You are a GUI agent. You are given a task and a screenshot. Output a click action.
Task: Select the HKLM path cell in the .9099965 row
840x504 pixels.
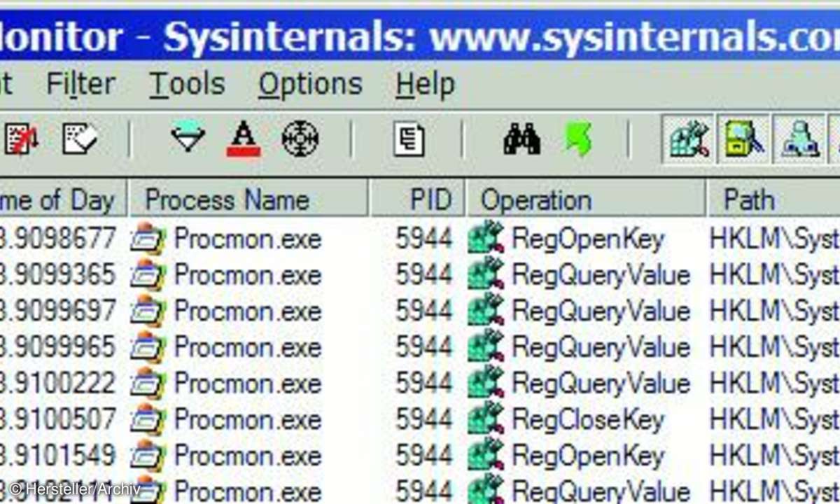click(x=775, y=348)
